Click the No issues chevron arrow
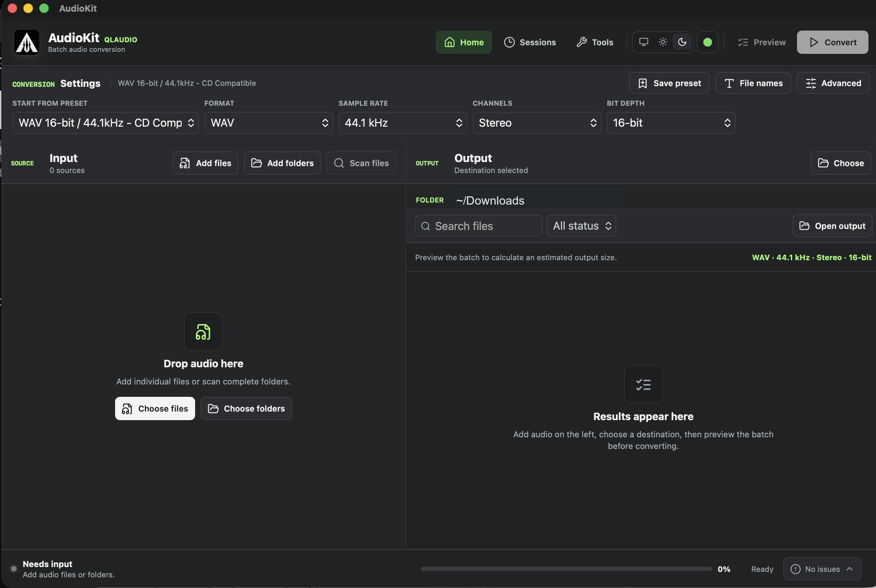Screen dimensions: 876x588 849,569
